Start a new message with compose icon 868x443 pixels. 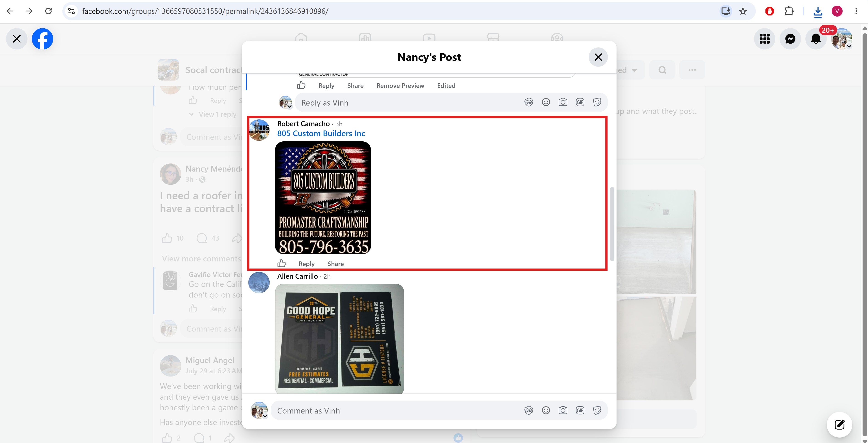[839, 424]
